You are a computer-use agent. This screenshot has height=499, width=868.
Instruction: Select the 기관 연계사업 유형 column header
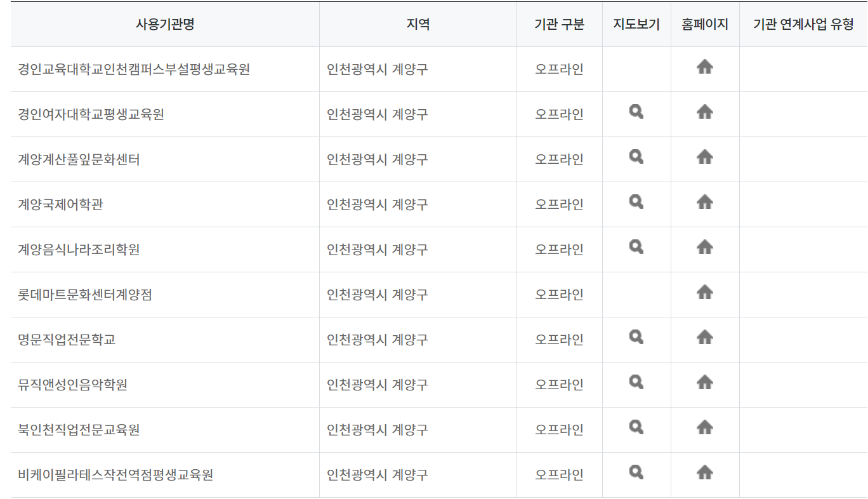(x=803, y=25)
